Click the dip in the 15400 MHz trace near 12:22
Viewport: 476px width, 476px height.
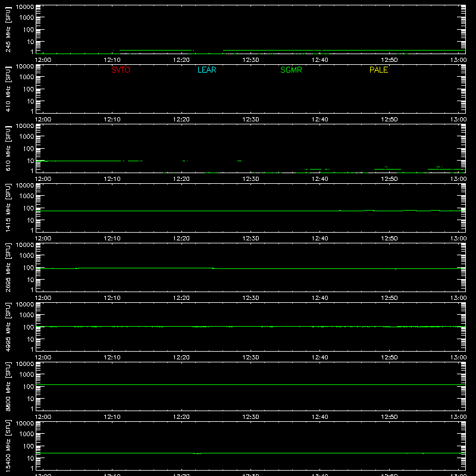pyautogui.click(x=198, y=453)
